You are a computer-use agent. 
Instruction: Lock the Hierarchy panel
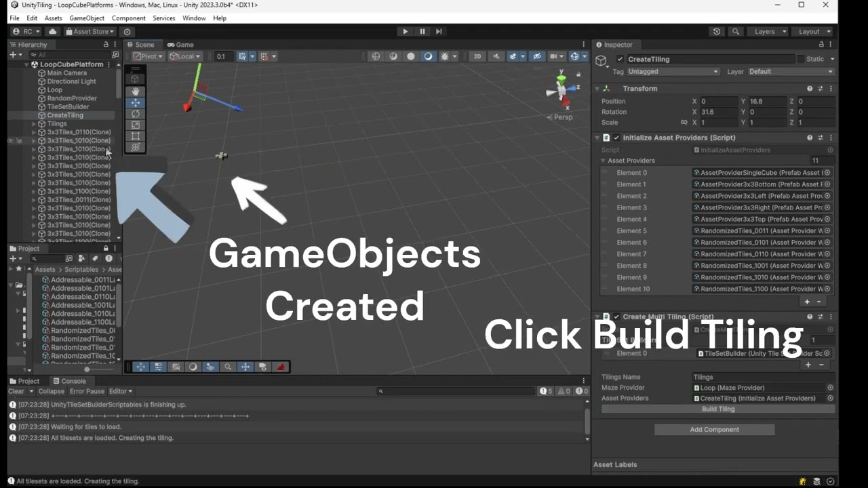coord(106,45)
